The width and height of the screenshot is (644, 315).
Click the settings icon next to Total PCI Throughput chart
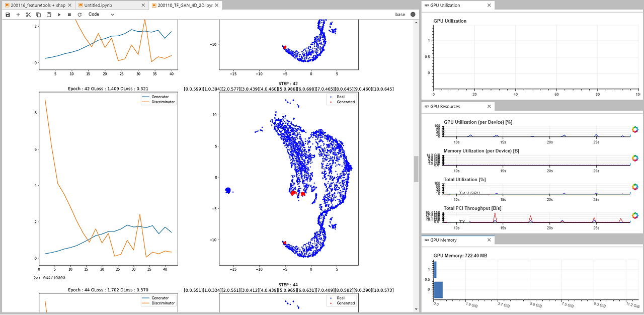click(634, 215)
